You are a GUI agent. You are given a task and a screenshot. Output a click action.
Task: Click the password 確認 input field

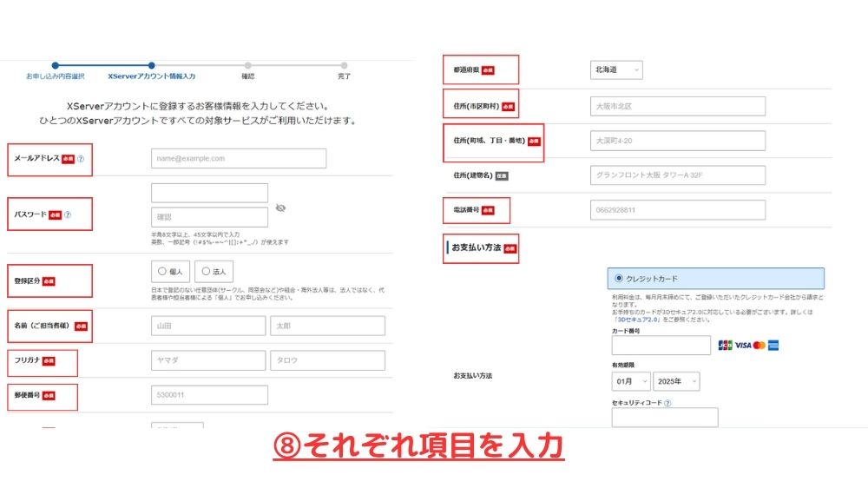(209, 217)
